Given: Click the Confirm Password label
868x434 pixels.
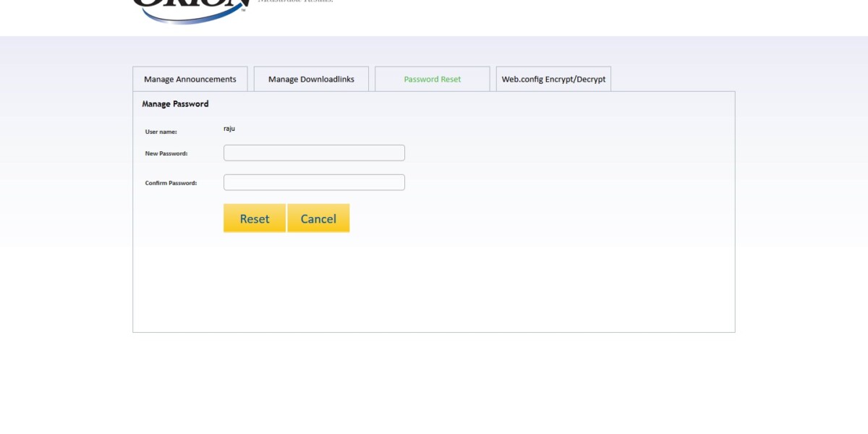Looking at the screenshot, I should pyautogui.click(x=171, y=184).
